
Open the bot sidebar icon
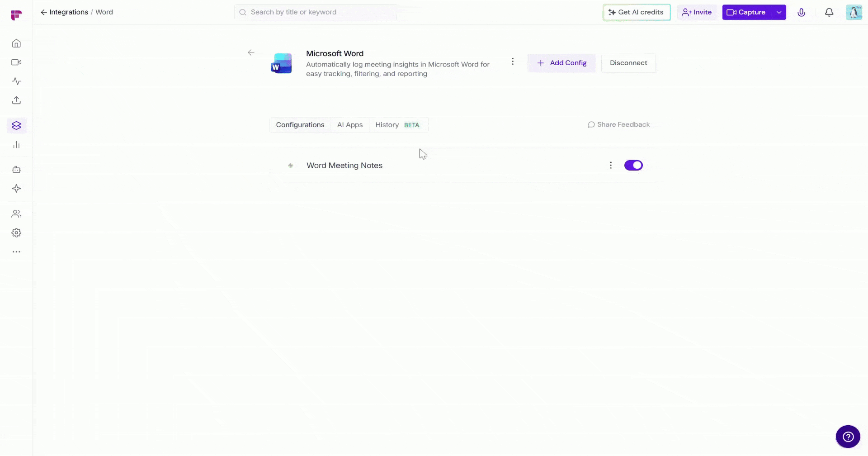[16, 170]
